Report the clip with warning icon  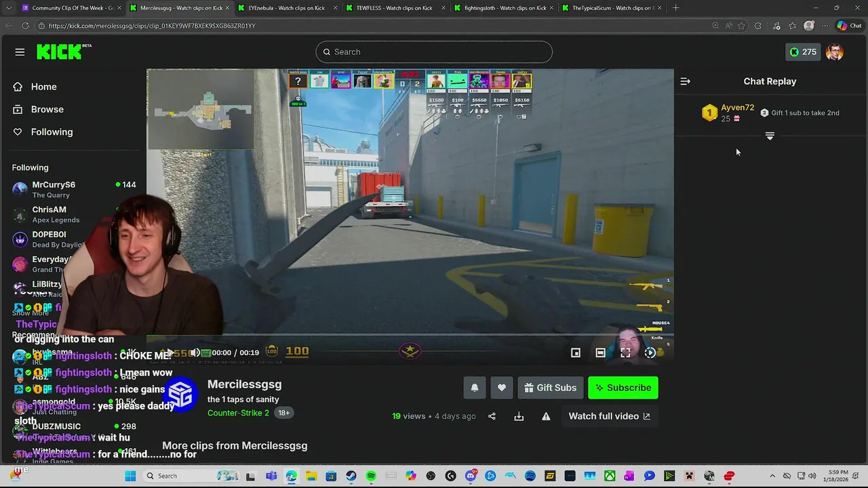tap(546, 416)
